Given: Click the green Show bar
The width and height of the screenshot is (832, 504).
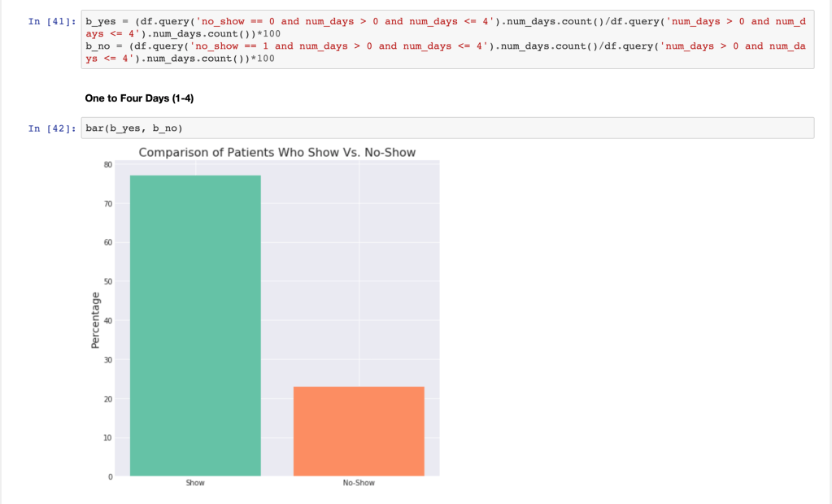Looking at the screenshot, I should click(195, 325).
